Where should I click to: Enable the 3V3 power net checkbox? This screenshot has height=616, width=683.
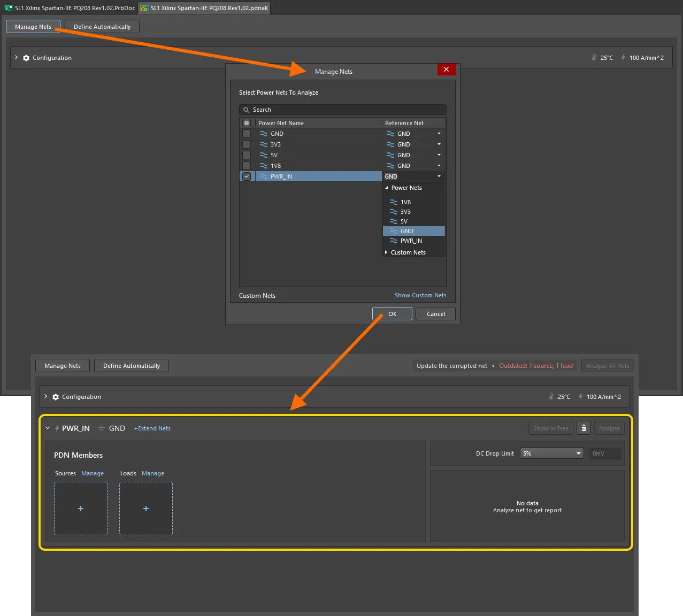pyautogui.click(x=247, y=144)
